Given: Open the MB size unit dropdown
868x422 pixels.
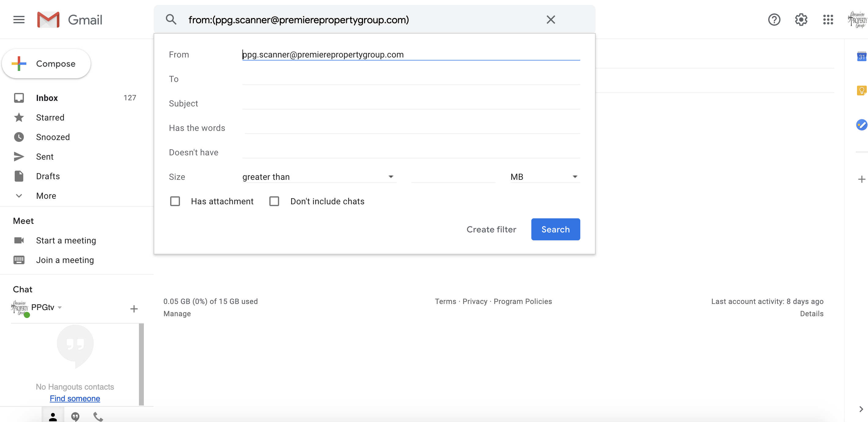Looking at the screenshot, I should pyautogui.click(x=544, y=177).
